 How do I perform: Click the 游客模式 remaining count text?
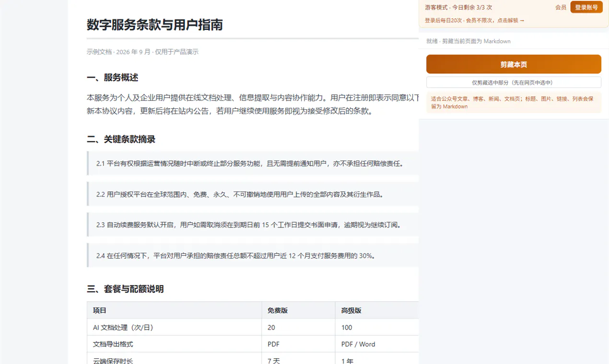tap(458, 8)
